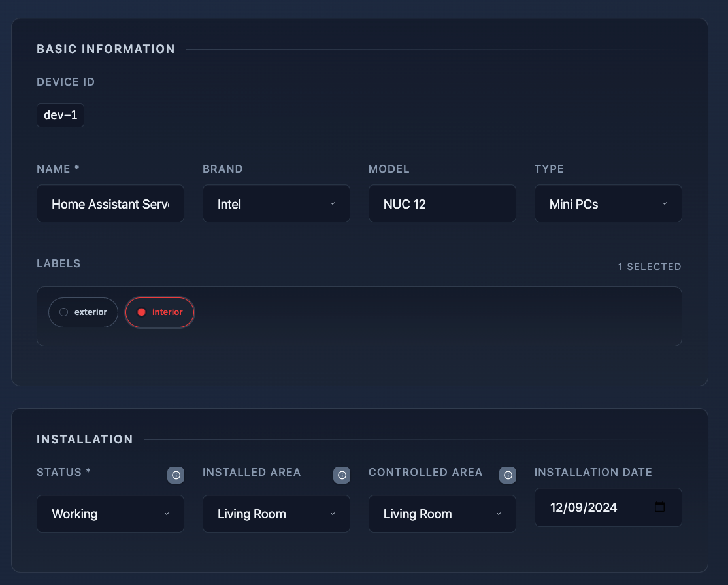Viewport: 728px width, 585px height.
Task: Click the Installed Area info icon
Action: 342,475
